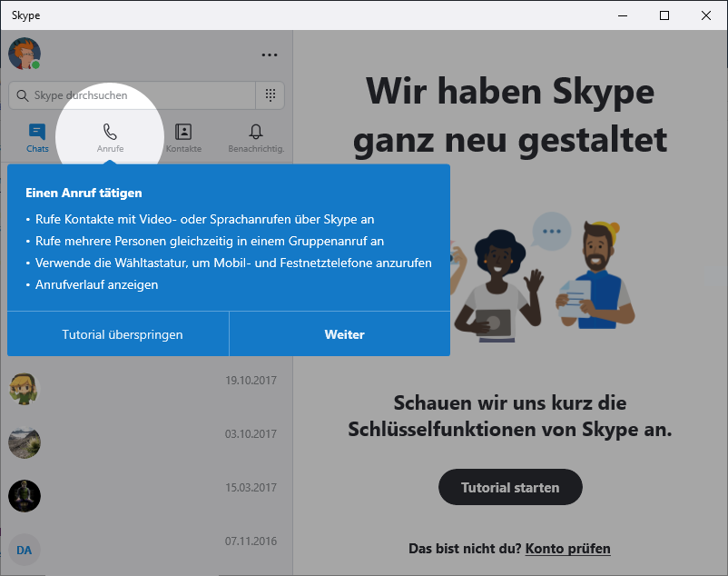Switch to the Chats tab

37,137
